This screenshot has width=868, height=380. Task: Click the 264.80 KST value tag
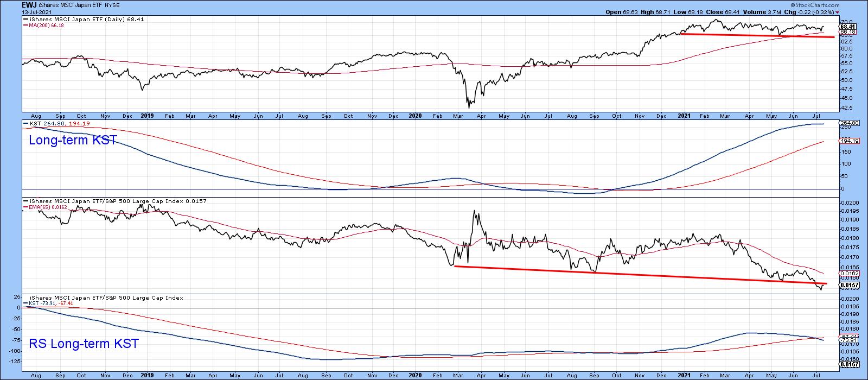point(849,123)
